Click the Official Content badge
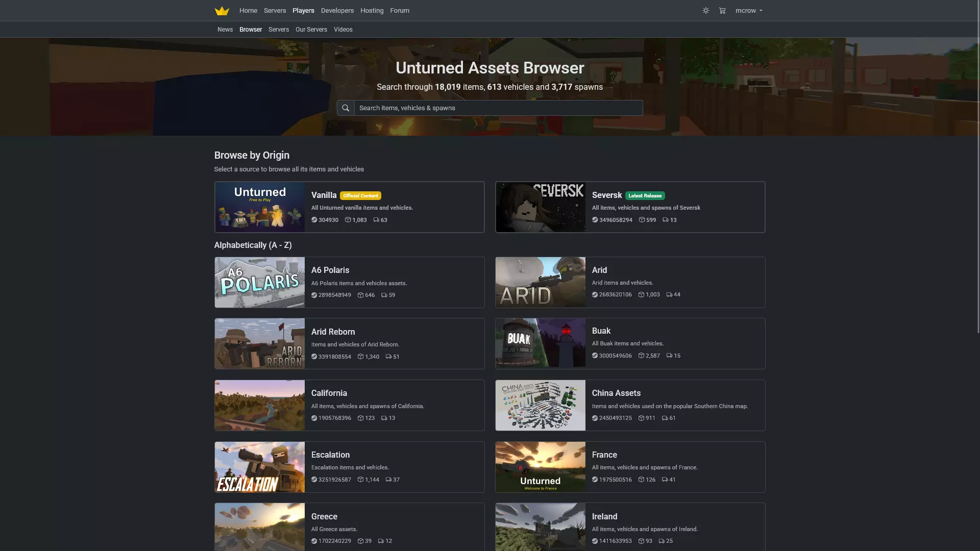 tap(361, 196)
